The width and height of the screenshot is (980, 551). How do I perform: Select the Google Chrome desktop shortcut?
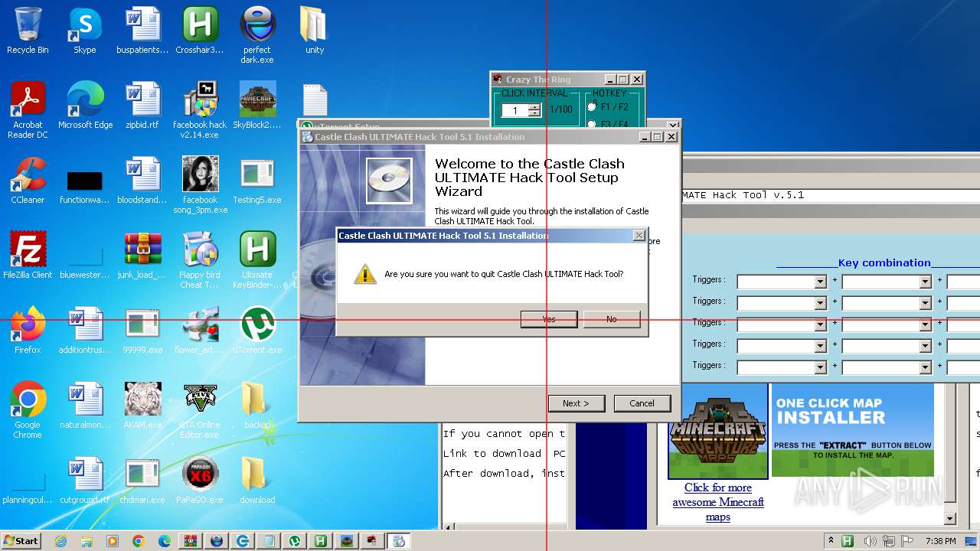click(x=28, y=410)
